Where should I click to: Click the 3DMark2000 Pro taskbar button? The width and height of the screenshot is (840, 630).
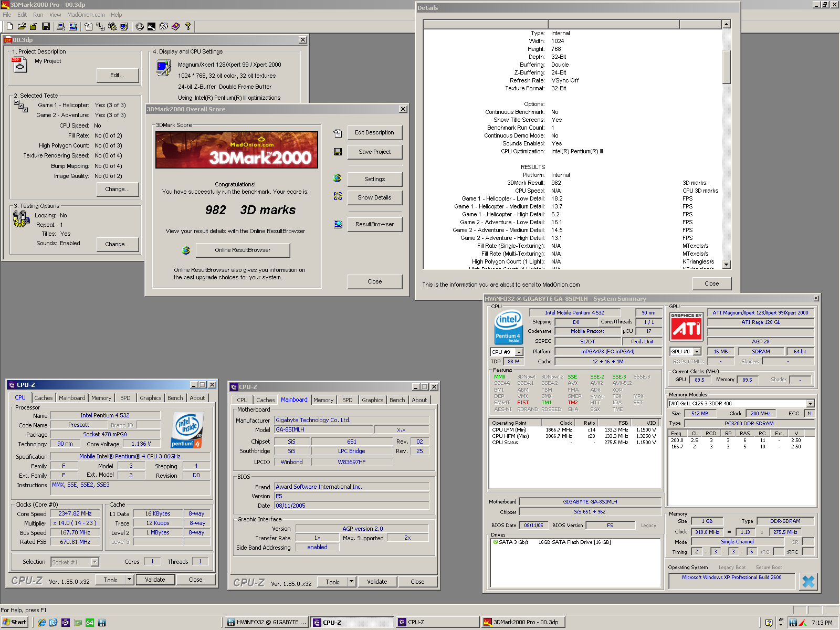pyautogui.click(x=523, y=622)
